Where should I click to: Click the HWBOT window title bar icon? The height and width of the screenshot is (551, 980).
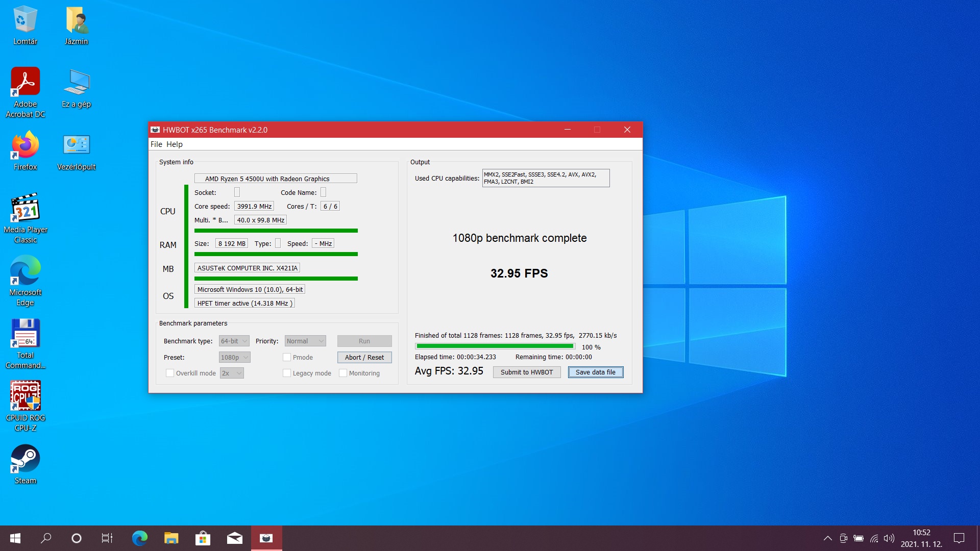[155, 130]
